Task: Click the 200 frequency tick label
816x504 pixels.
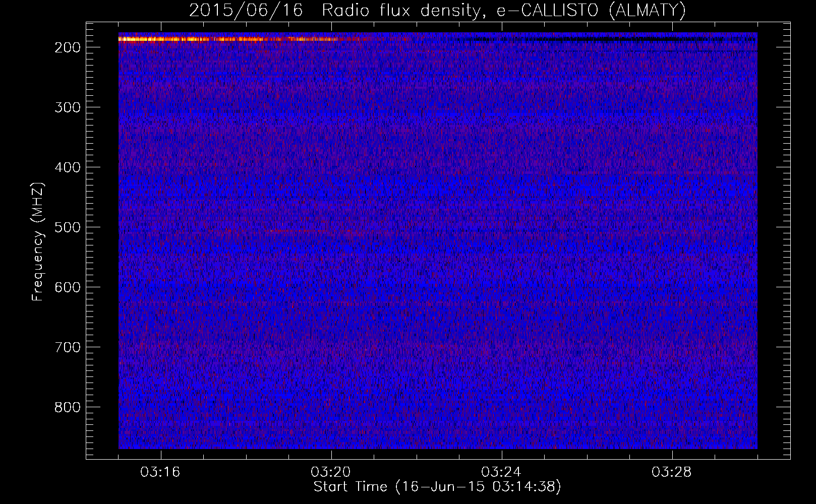Action: click(x=67, y=47)
